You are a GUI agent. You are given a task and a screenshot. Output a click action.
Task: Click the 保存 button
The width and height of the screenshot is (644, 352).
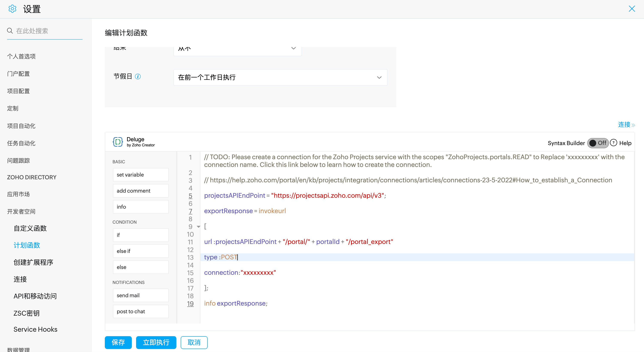(118, 342)
